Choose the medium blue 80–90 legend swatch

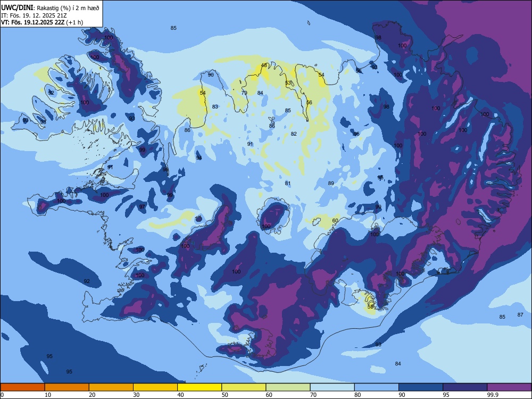[x=377, y=387]
